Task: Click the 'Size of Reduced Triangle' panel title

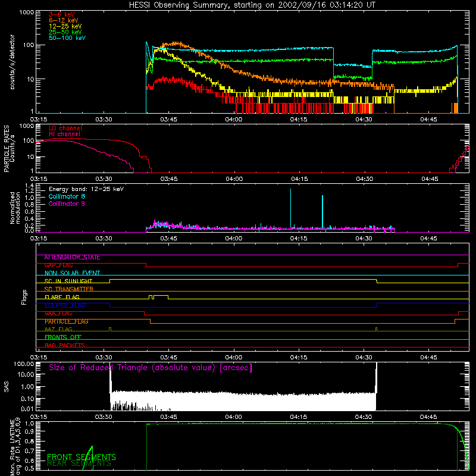Action: tap(151, 368)
